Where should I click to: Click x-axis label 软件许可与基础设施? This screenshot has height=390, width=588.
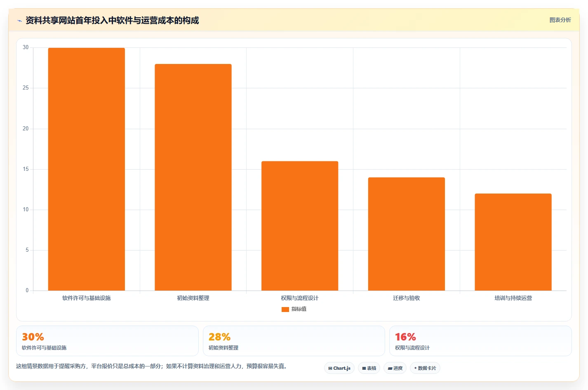click(x=87, y=298)
